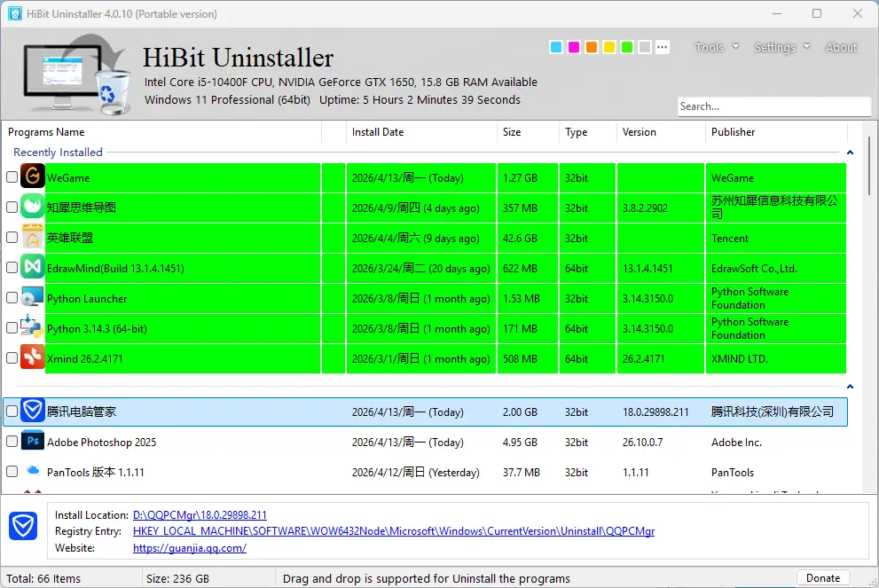The width and height of the screenshot is (879, 588).
Task: Collapse the Recently Installed group
Action: coord(851,153)
